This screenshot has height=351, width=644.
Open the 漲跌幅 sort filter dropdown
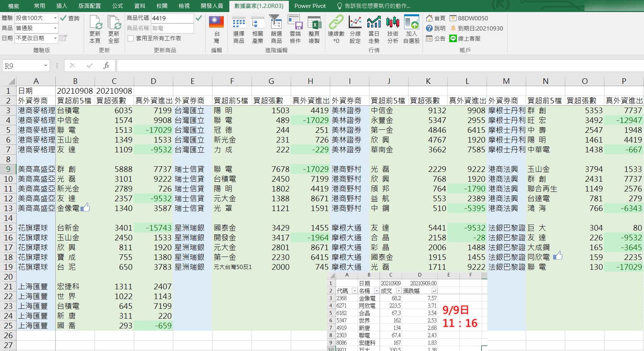click(x=435, y=291)
